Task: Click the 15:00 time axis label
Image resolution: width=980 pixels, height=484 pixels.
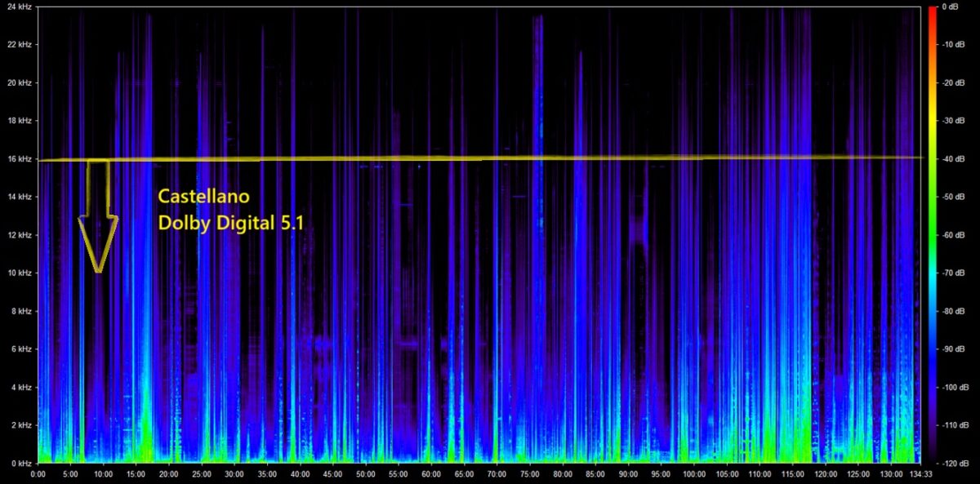Action: pyautogui.click(x=136, y=474)
